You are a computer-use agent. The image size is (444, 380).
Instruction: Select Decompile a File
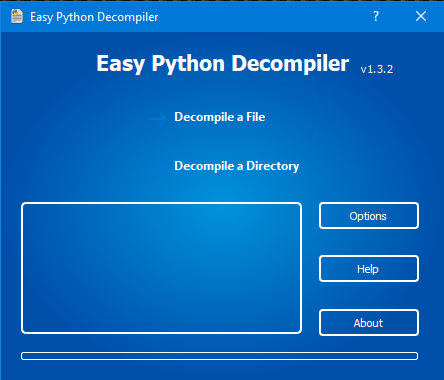click(220, 117)
